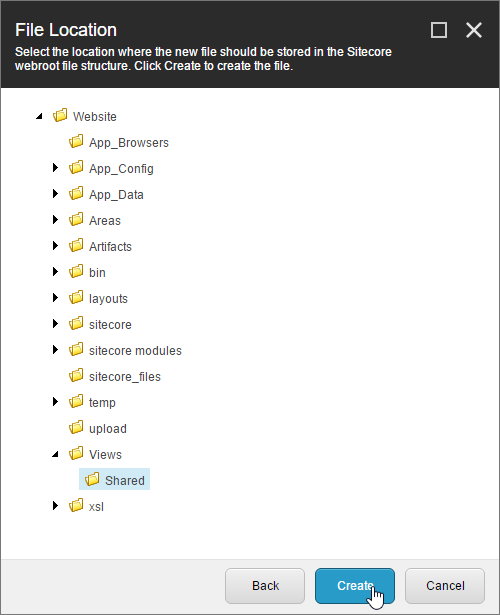Select the sitecore folder label

(x=110, y=324)
